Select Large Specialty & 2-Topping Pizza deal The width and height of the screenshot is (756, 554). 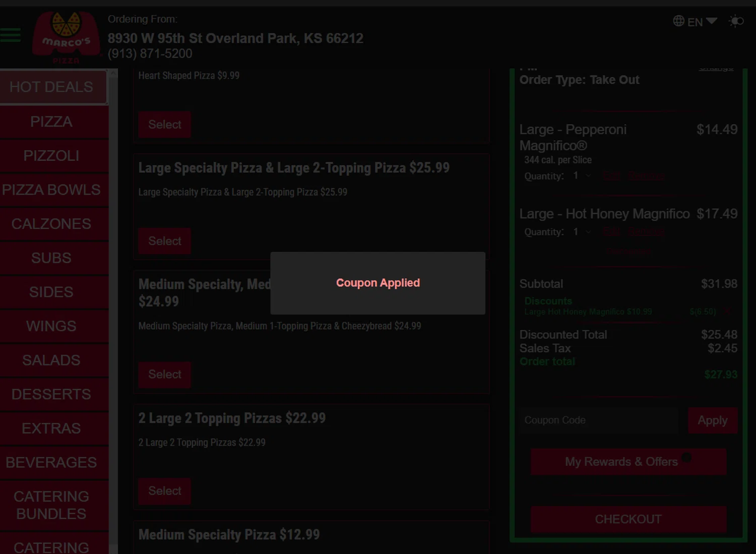point(165,241)
